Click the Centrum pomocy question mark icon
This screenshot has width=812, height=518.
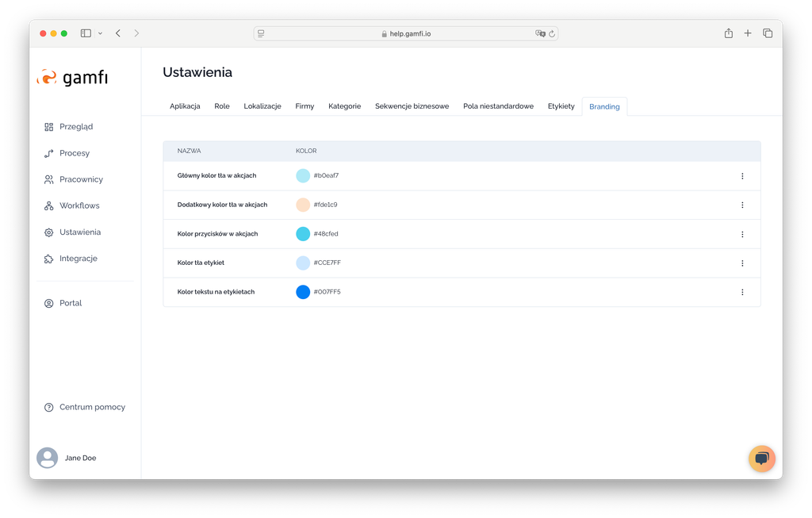[x=48, y=407]
